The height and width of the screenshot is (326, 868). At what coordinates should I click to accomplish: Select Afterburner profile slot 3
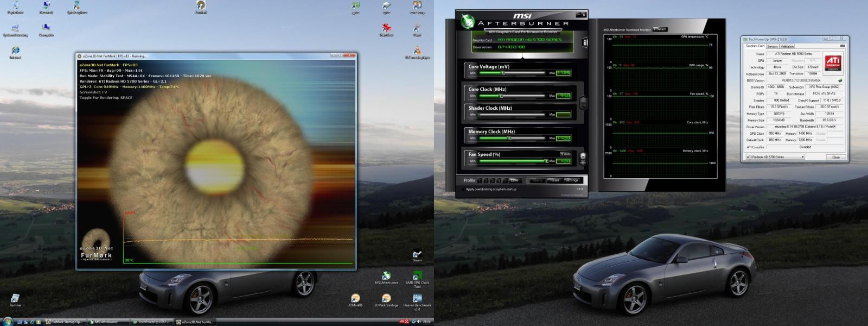pyautogui.click(x=493, y=180)
